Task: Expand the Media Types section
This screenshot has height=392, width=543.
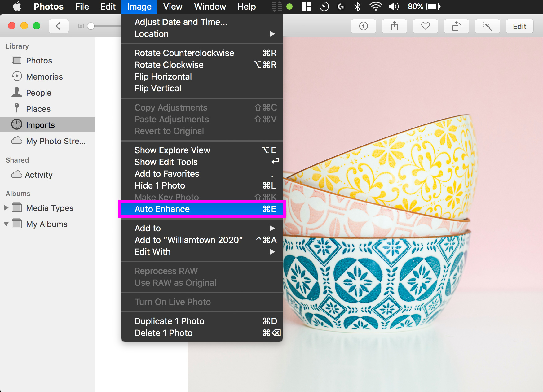Action: click(6, 208)
